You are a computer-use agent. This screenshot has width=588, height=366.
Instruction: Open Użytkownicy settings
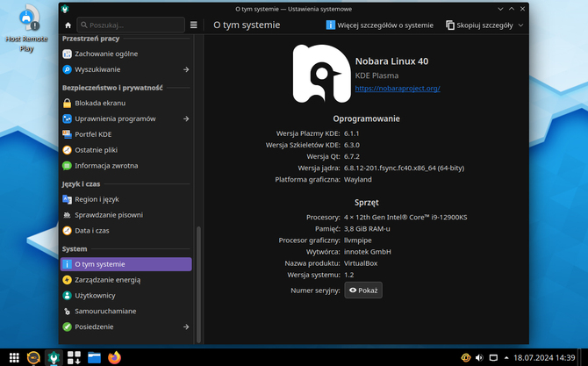(126, 296)
